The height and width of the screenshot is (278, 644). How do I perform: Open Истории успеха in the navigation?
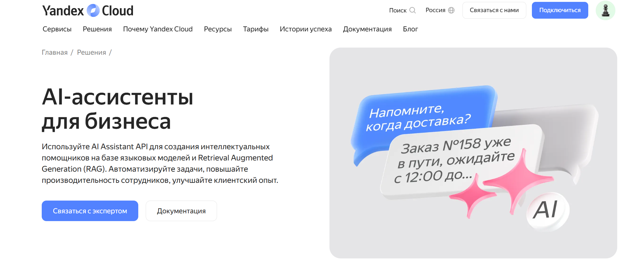(x=305, y=29)
